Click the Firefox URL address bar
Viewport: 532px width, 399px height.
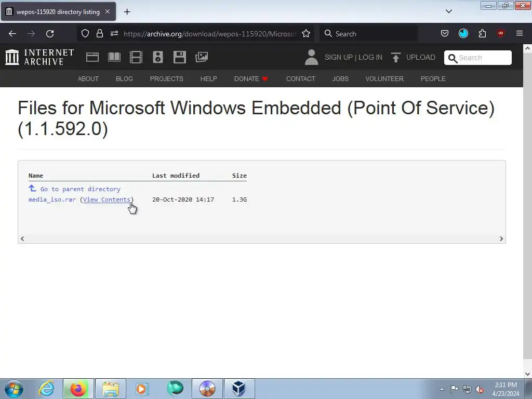210,34
